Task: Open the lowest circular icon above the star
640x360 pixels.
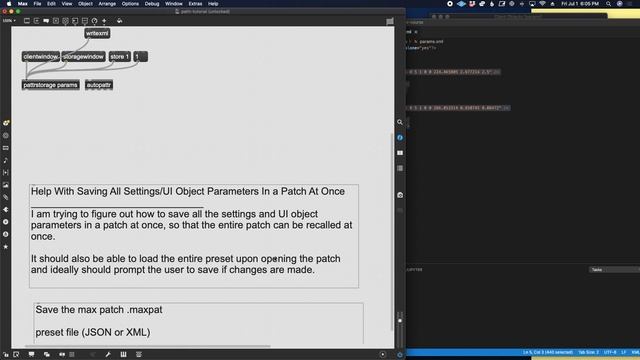Action: (6, 234)
